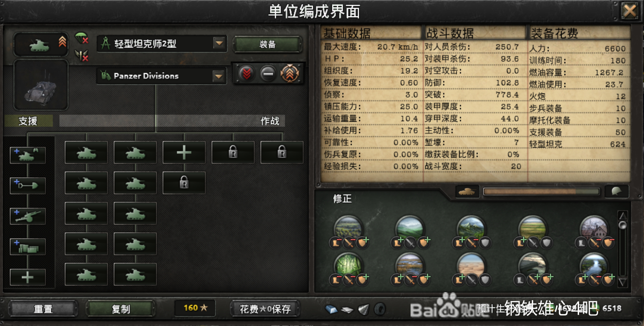Set equipment priority to low with red arrows
The width and height of the screenshot is (644, 326).
pos(247,74)
